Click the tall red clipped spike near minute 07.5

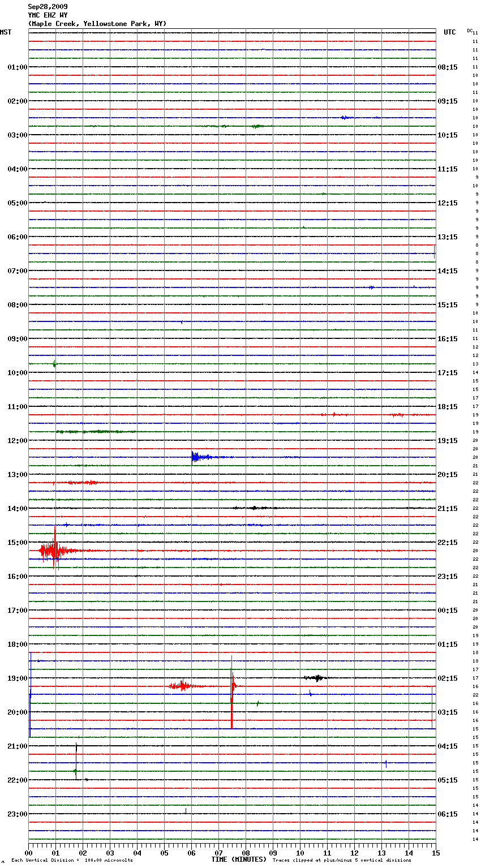(x=231, y=691)
